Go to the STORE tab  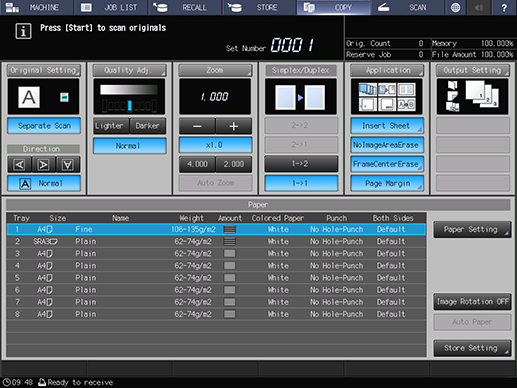click(x=259, y=7)
